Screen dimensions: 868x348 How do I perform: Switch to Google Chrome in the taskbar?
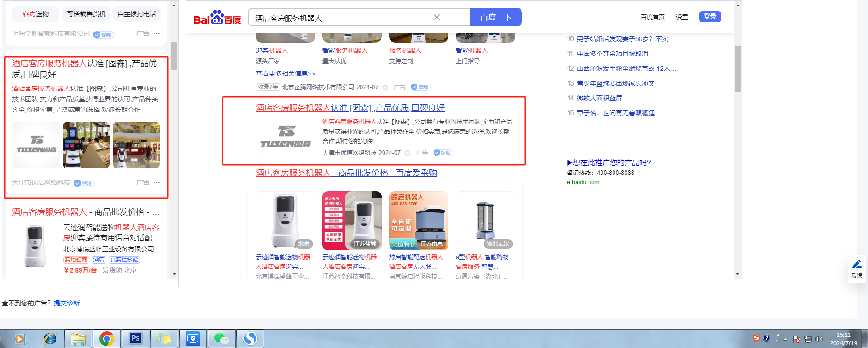pyautogui.click(x=107, y=339)
